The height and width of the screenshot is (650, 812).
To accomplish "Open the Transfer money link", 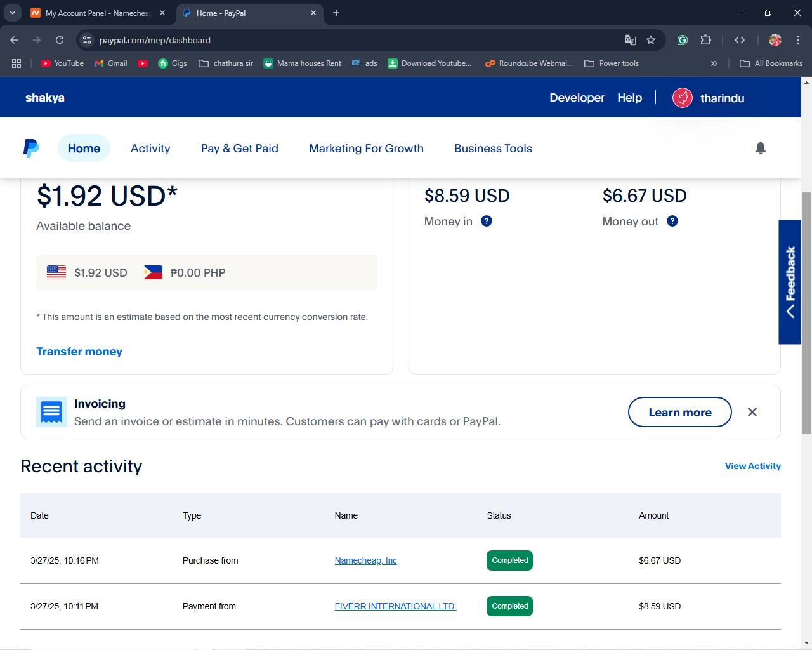I will pyautogui.click(x=79, y=352).
